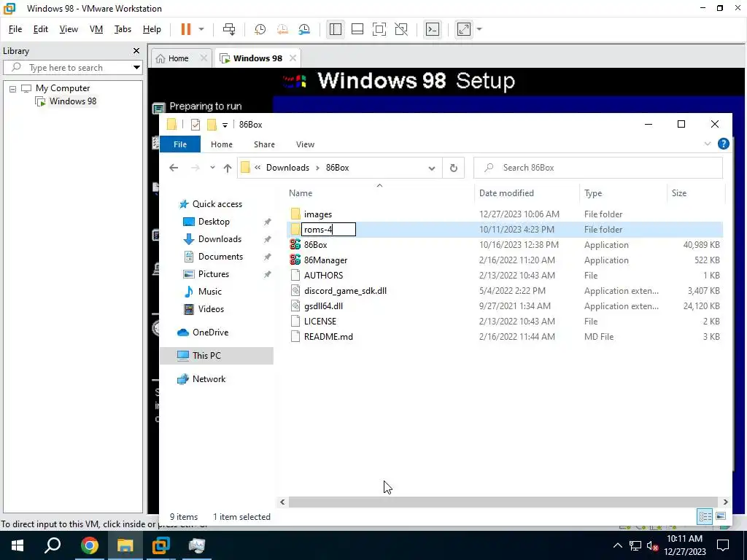Open VMware File menu
Image resolution: width=747 pixels, height=560 pixels.
[x=15, y=29]
